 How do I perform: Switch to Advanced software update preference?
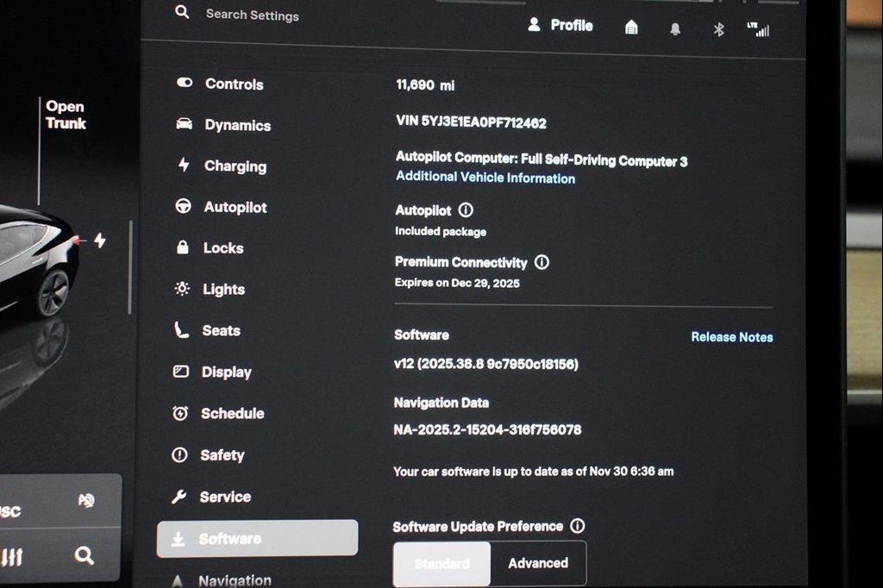[538, 563]
